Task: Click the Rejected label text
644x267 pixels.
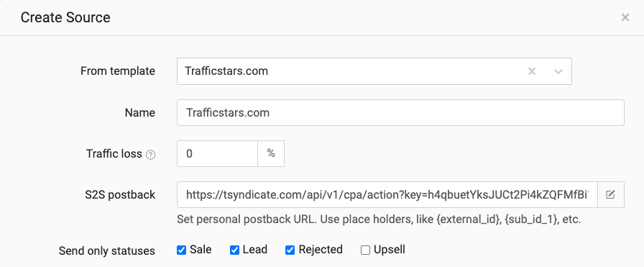Action: pyautogui.click(x=321, y=250)
